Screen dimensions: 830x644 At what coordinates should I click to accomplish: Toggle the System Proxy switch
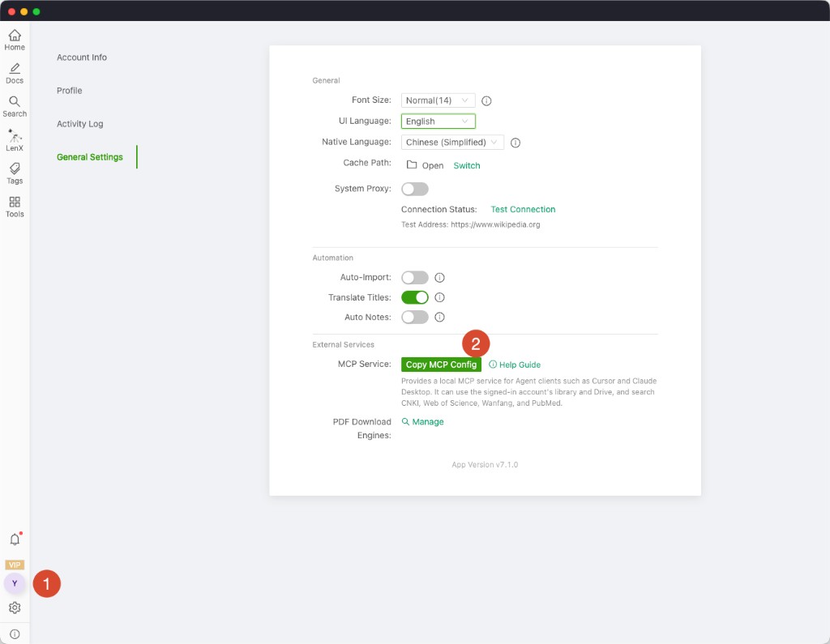click(414, 189)
